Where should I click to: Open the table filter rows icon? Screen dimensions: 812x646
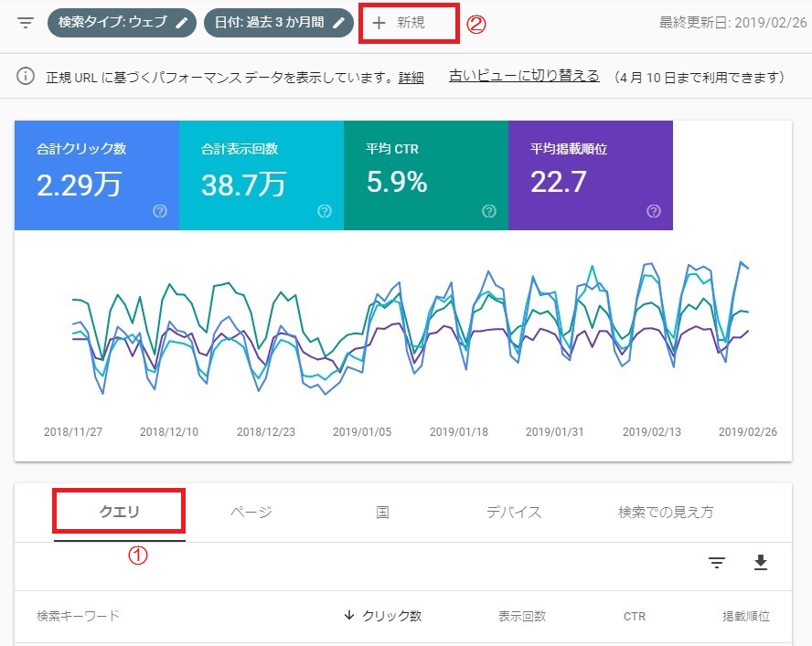pos(717,563)
